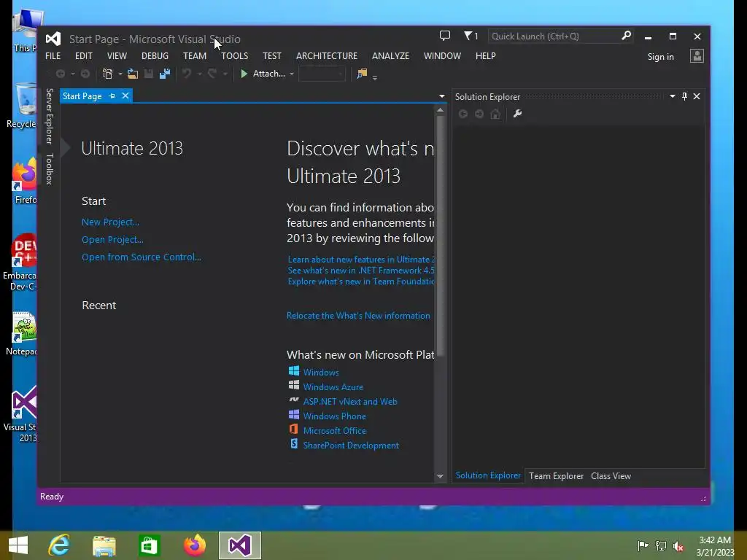This screenshot has height=560, width=747.
Task: Click Relocate the What's New information link
Action: point(358,316)
